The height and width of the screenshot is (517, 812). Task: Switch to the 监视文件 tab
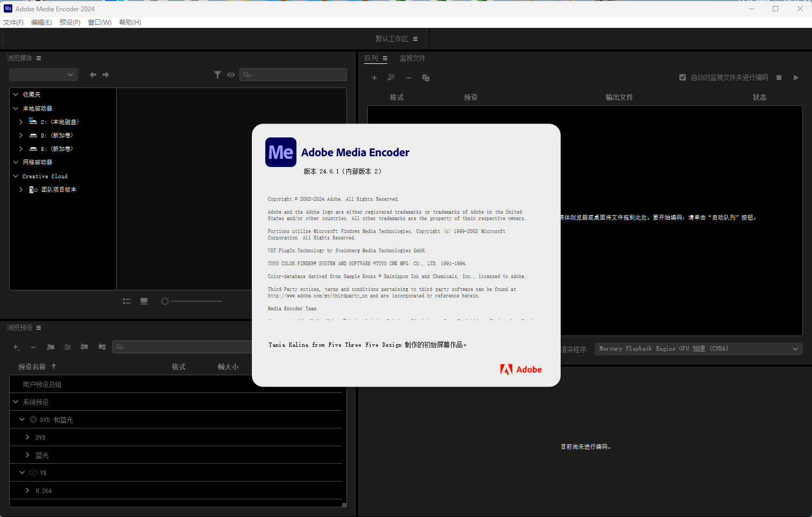(x=412, y=58)
